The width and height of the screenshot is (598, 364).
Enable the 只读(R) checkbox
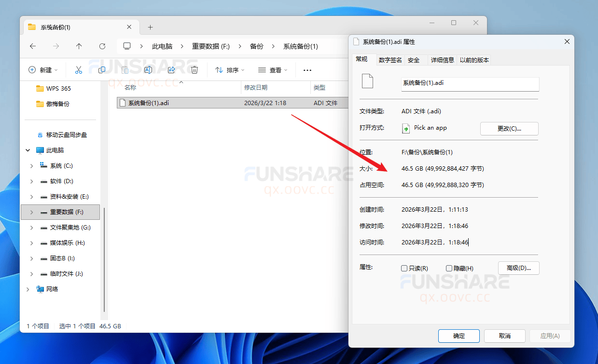[404, 268]
